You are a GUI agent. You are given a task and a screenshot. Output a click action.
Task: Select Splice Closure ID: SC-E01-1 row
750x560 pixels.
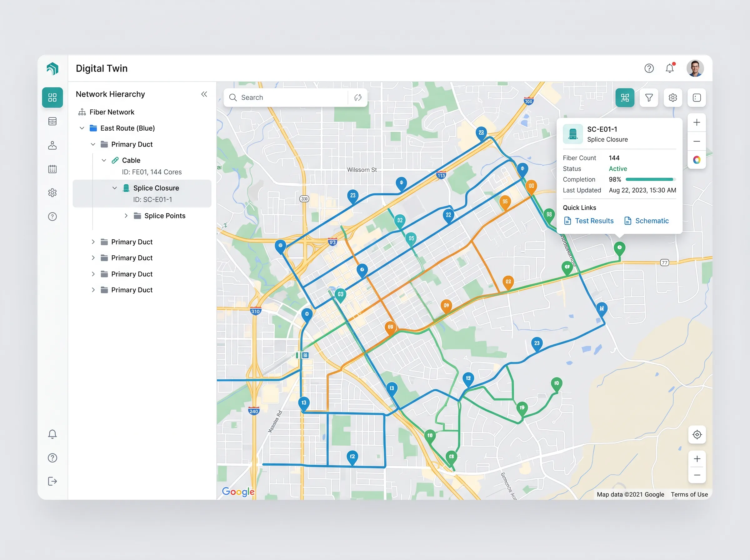[142, 193]
